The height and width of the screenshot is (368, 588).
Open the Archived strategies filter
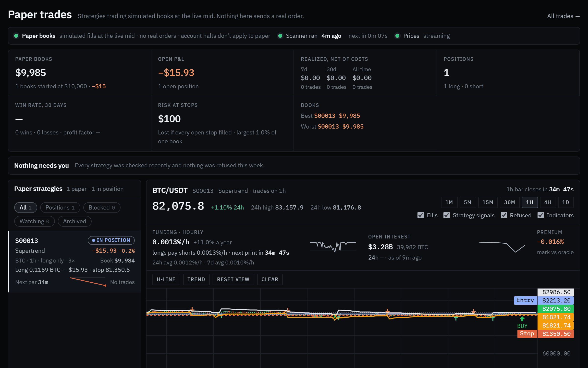[x=74, y=221]
